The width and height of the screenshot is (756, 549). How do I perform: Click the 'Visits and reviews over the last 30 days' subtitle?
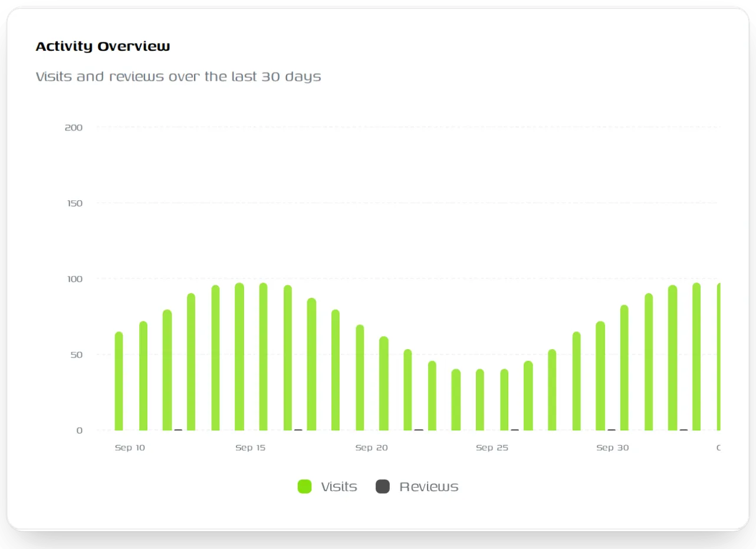click(178, 77)
